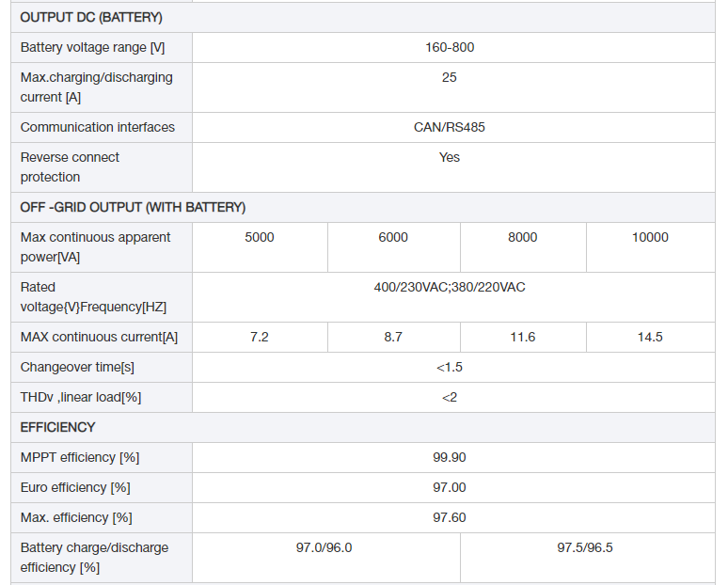Select the 7.2 max continuous current cell
The height and width of the screenshot is (585, 728).
(x=260, y=337)
